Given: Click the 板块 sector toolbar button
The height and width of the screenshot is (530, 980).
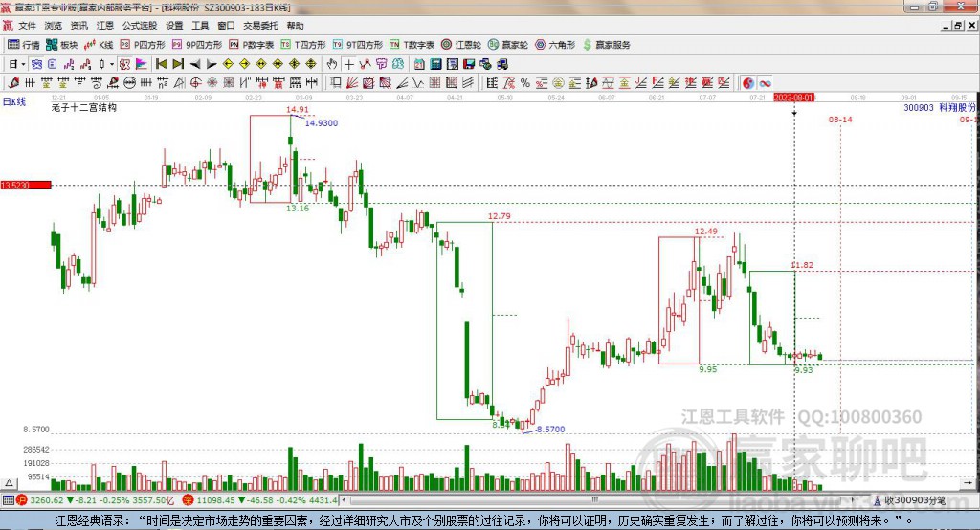Looking at the screenshot, I should tap(61, 44).
